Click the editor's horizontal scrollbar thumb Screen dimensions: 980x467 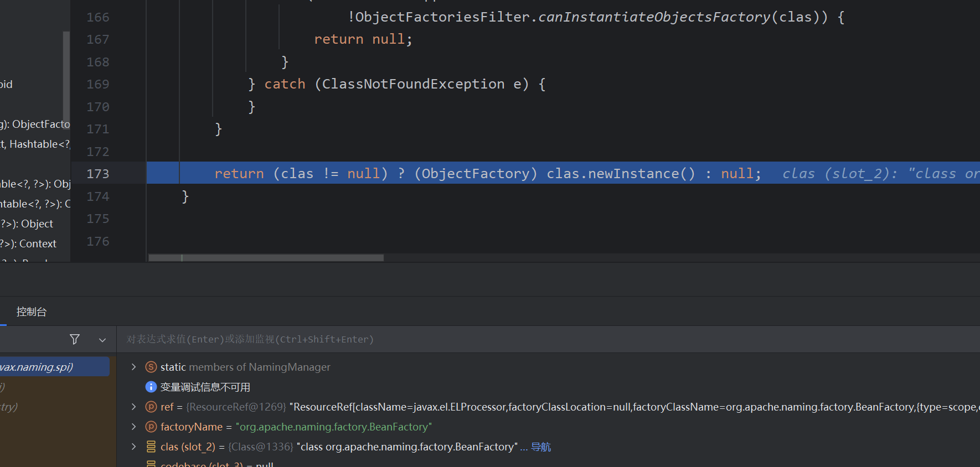pyautogui.click(x=266, y=258)
